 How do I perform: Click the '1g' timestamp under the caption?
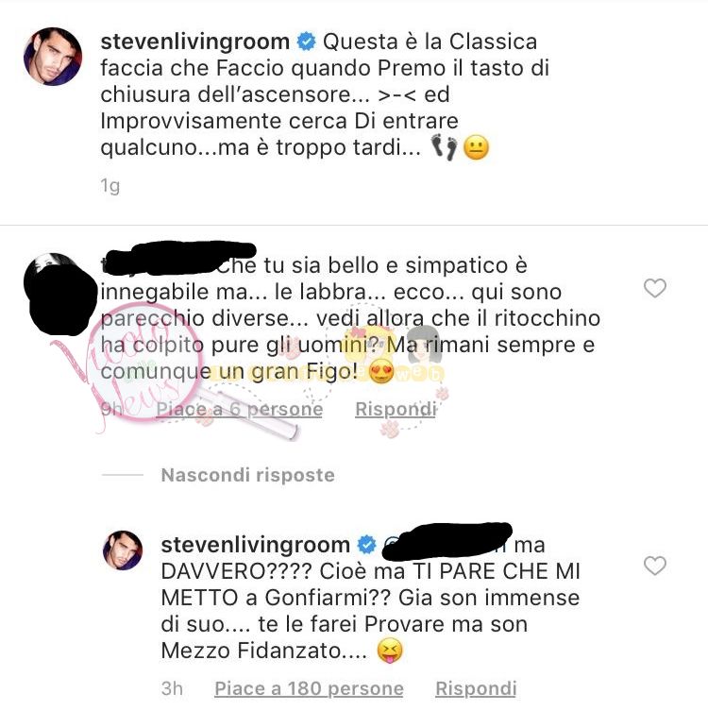point(110,186)
